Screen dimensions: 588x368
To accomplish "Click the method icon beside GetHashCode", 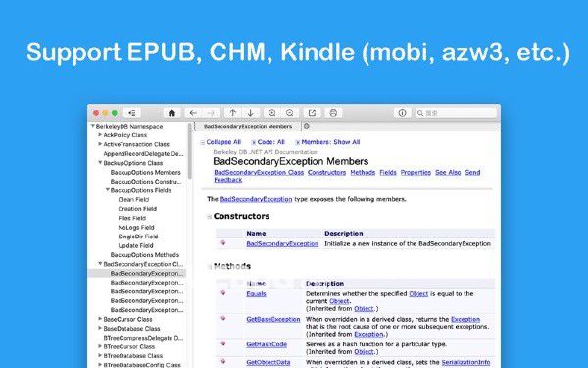I will click(x=222, y=343).
